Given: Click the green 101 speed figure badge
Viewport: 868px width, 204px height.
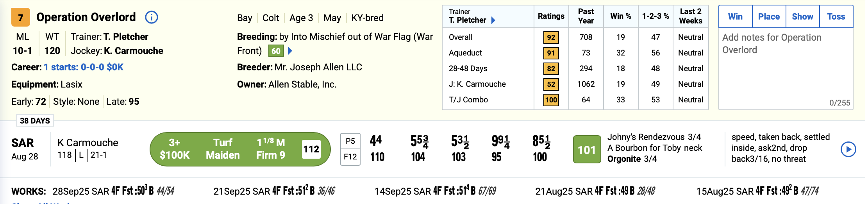Looking at the screenshot, I should (586, 149).
